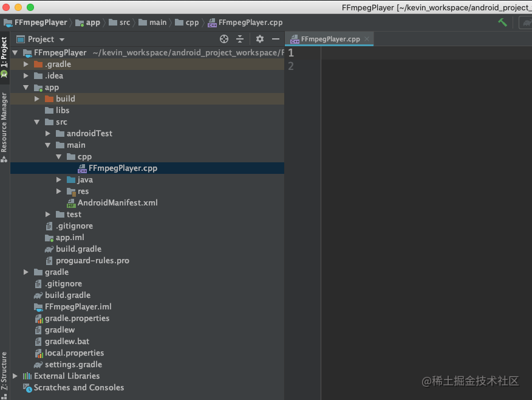Collapse the cpp folder
This screenshot has height=400, width=532.
click(x=58, y=157)
